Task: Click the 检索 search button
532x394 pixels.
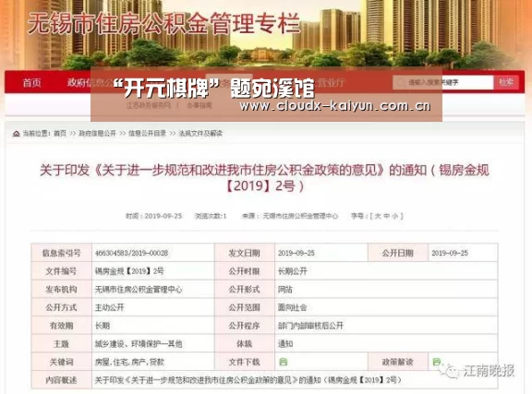Action: [x=506, y=82]
